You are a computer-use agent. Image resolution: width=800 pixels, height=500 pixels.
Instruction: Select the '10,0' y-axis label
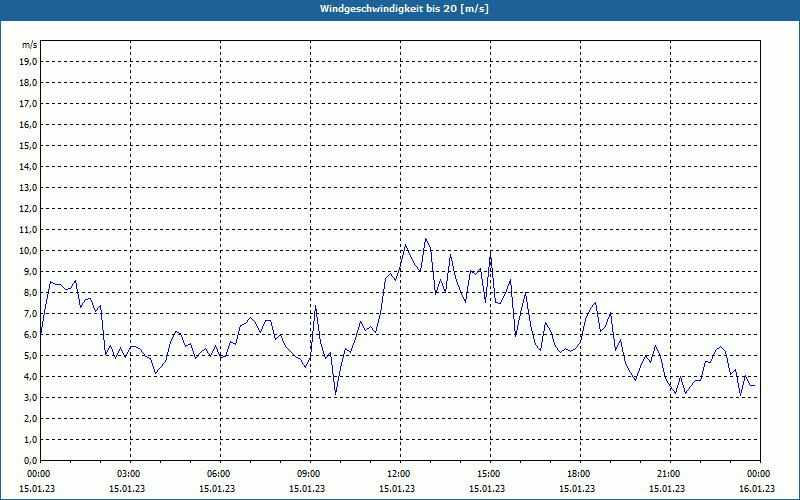(28, 251)
